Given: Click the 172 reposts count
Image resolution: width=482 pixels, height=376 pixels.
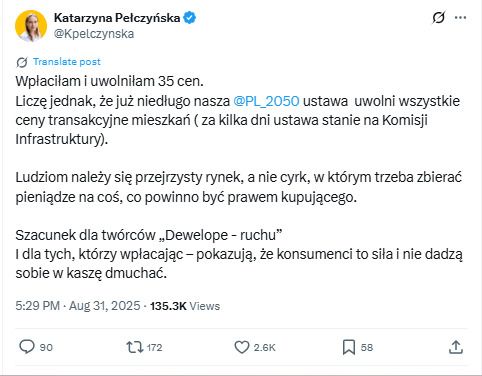Looking at the screenshot, I should pos(154,347).
